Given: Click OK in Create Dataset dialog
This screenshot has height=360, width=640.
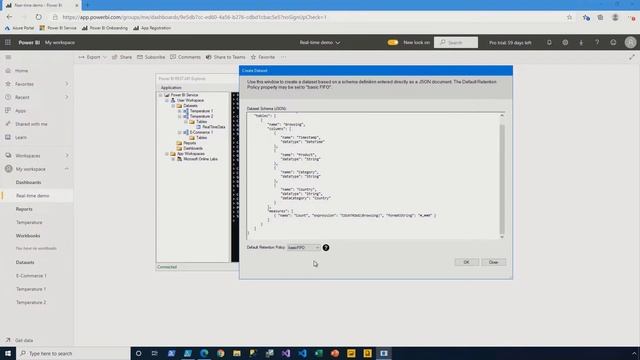Looking at the screenshot, I should (x=467, y=262).
